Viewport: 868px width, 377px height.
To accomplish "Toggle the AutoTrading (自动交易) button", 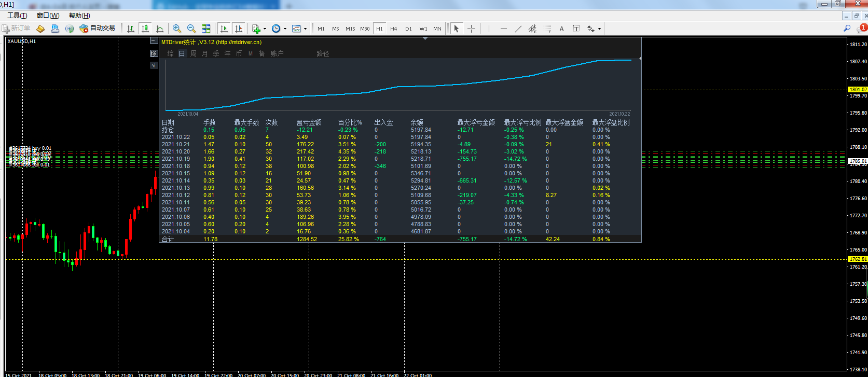I will (97, 28).
